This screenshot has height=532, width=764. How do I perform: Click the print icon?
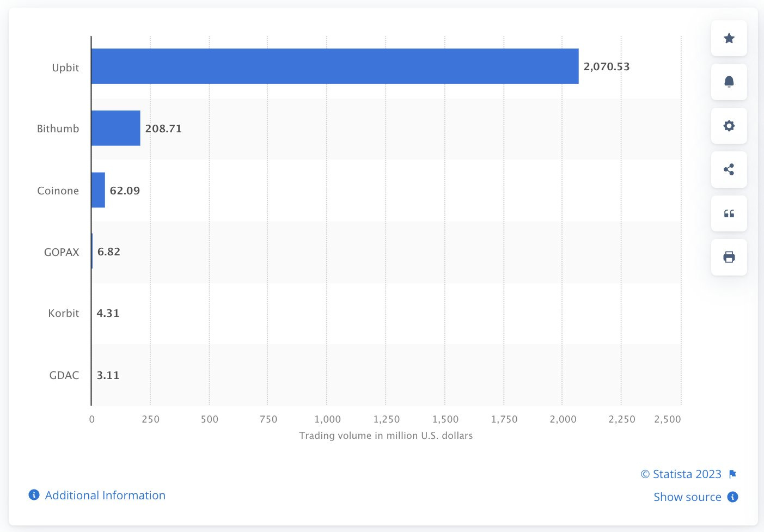[x=729, y=257]
